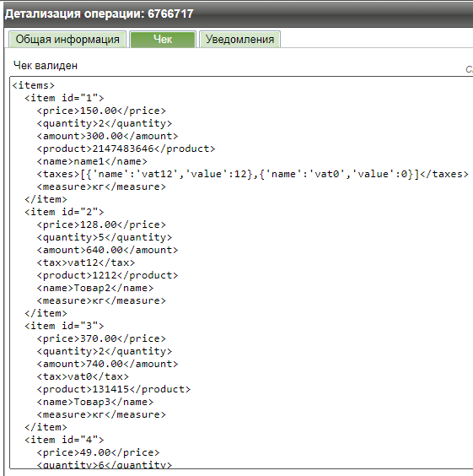Click the taxes line with vat12 and vat0
The height and width of the screenshot is (476, 473).
click(253, 174)
